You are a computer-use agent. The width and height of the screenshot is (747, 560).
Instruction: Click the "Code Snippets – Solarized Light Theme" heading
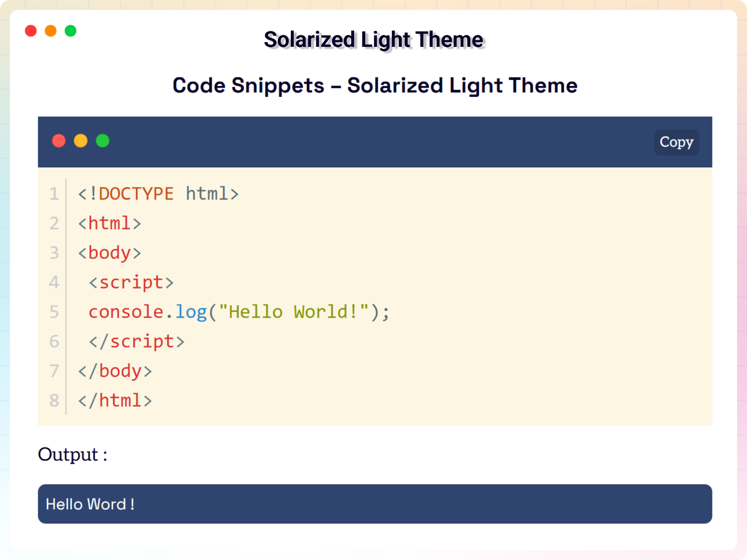[375, 85]
